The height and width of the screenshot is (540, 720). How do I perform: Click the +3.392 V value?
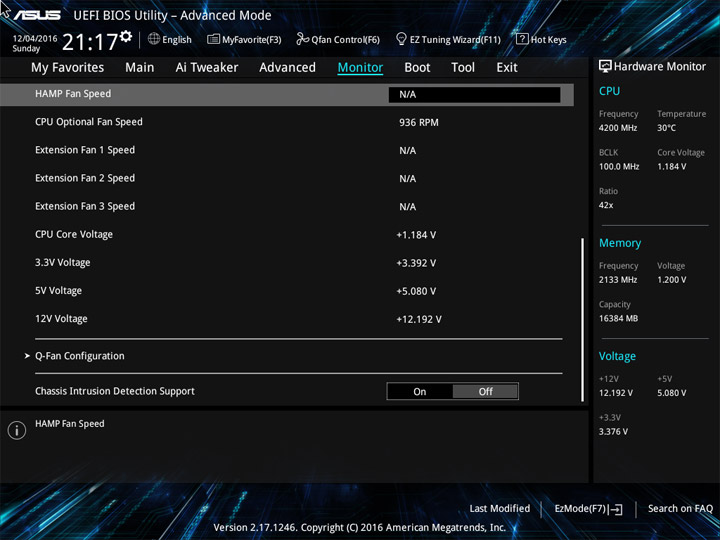416,263
